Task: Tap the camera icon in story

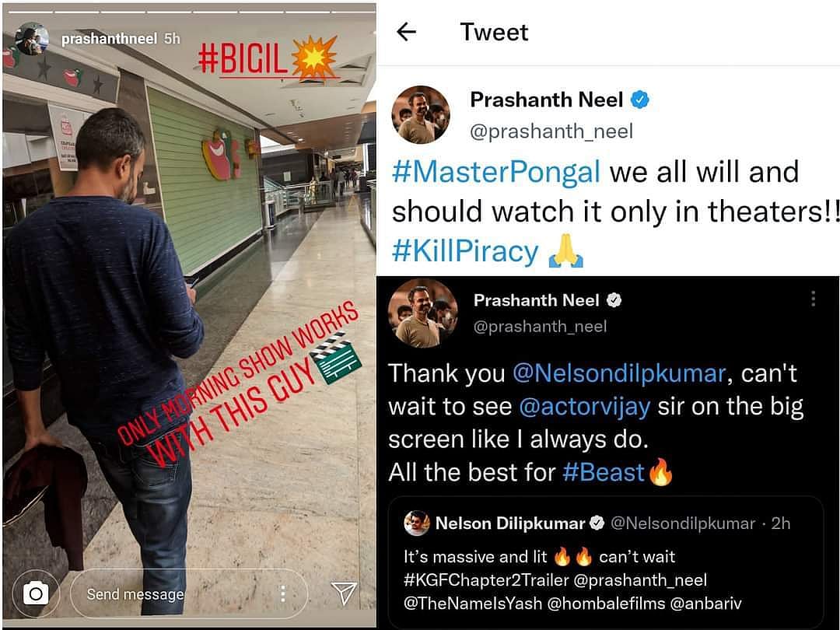Action: [x=35, y=593]
